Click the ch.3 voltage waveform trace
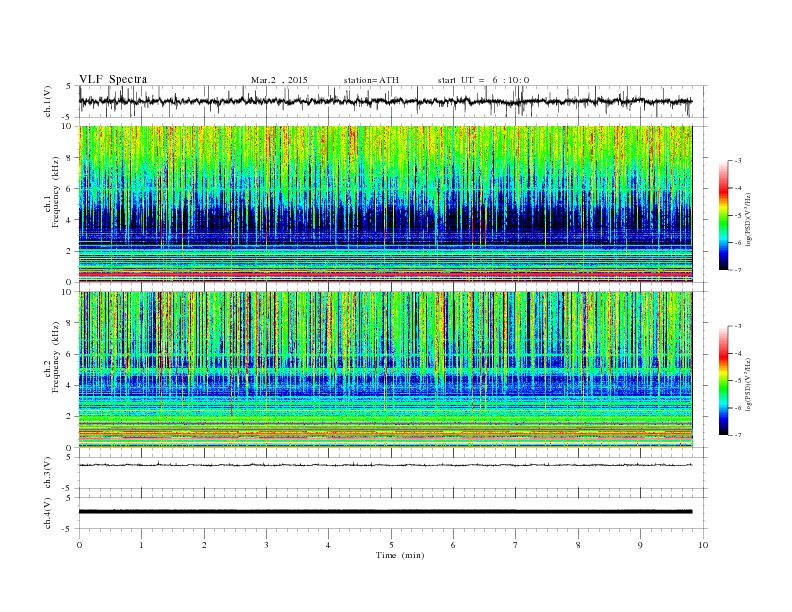792x612 pixels. (386, 465)
